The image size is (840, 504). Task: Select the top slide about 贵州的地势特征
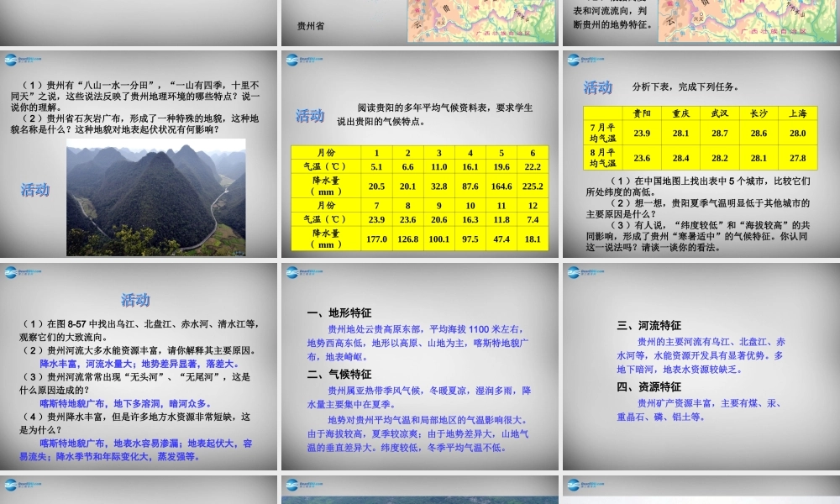coord(701,23)
